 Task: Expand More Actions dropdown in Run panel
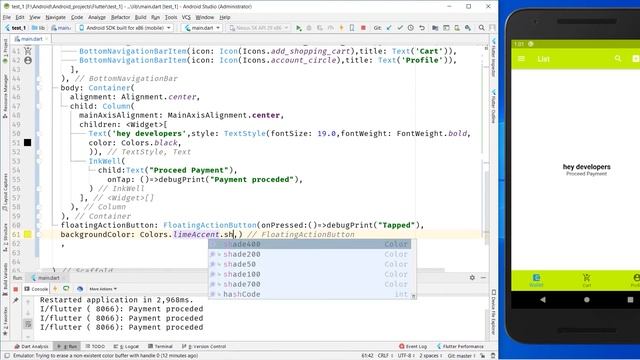point(103,289)
